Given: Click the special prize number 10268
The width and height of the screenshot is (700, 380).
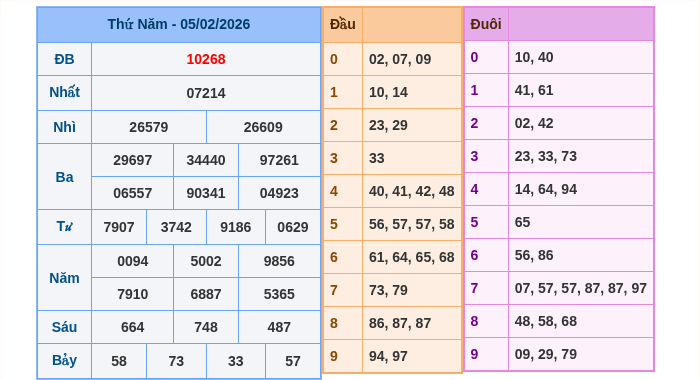Looking at the screenshot, I should point(206,59).
